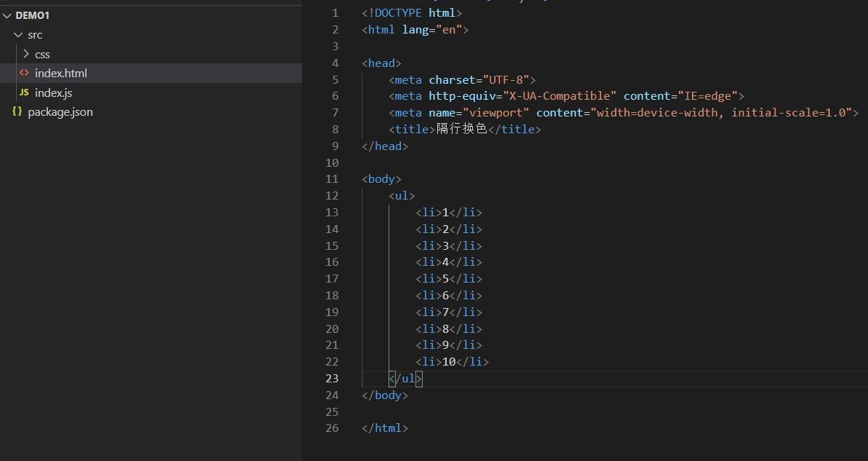Click the li item containing 3
Image resolution: width=868 pixels, height=461 pixels.
(x=448, y=245)
